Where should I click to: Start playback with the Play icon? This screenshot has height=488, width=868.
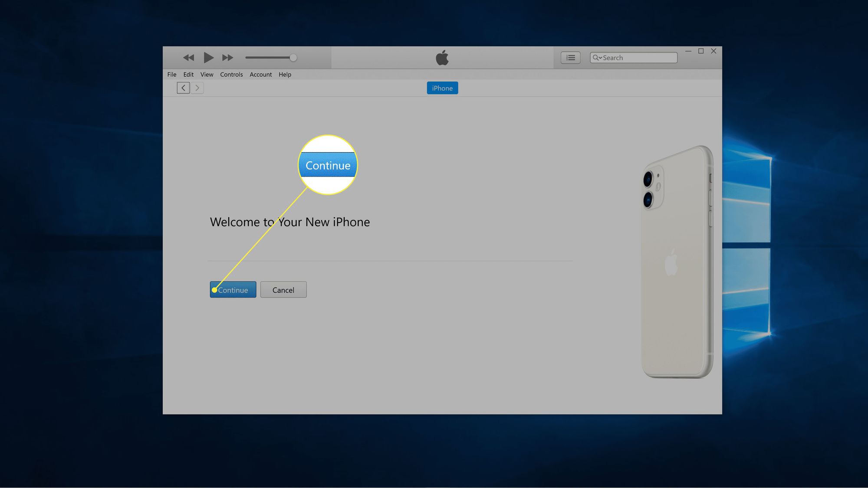tap(208, 57)
